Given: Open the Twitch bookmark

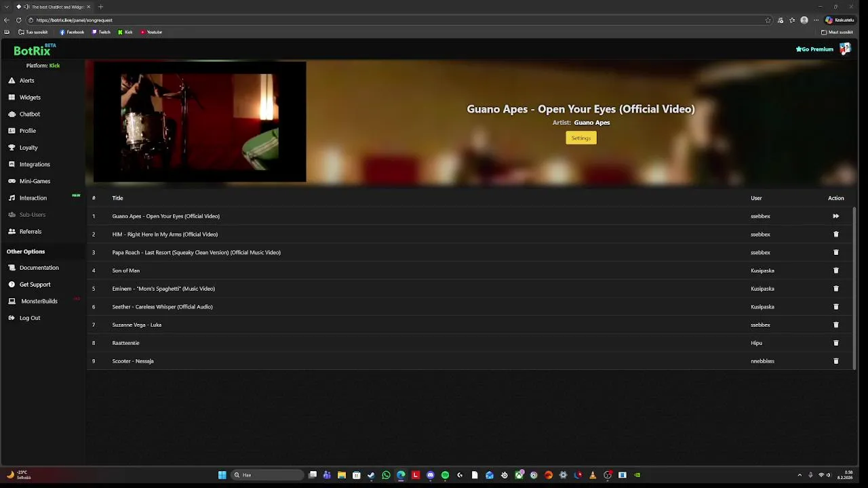Looking at the screenshot, I should tap(101, 32).
